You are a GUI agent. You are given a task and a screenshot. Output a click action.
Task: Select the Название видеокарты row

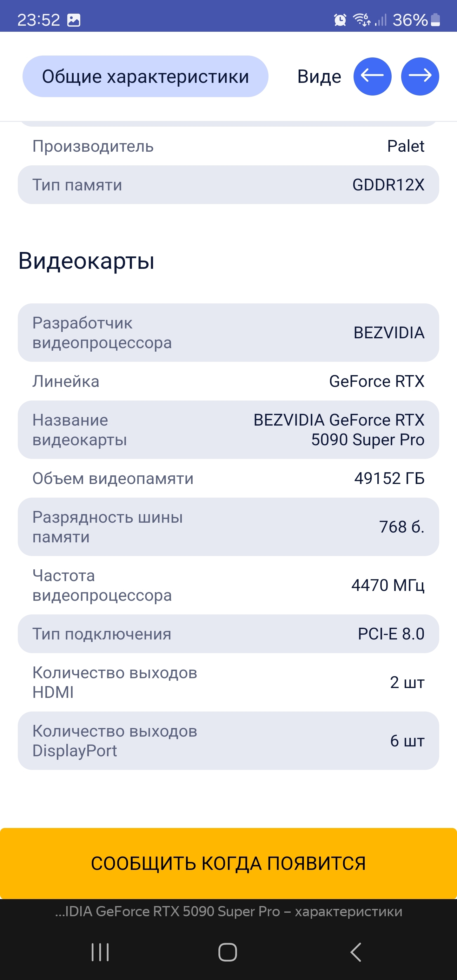point(228,430)
